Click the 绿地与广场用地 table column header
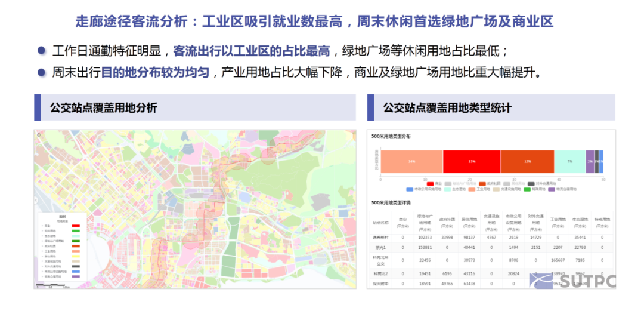Screen dimensions: 644x317 point(425,222)
